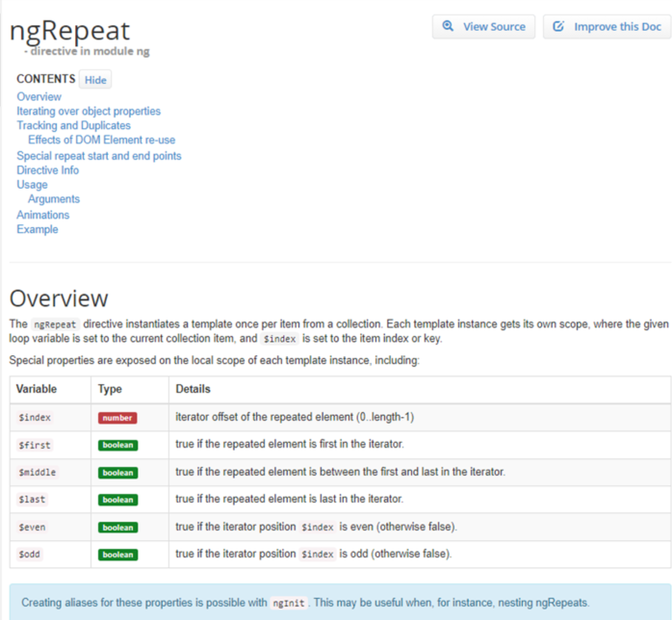The width and height of the screenshot is (672, 620).
Task: Click the Type column header
Action: (110, 389)
